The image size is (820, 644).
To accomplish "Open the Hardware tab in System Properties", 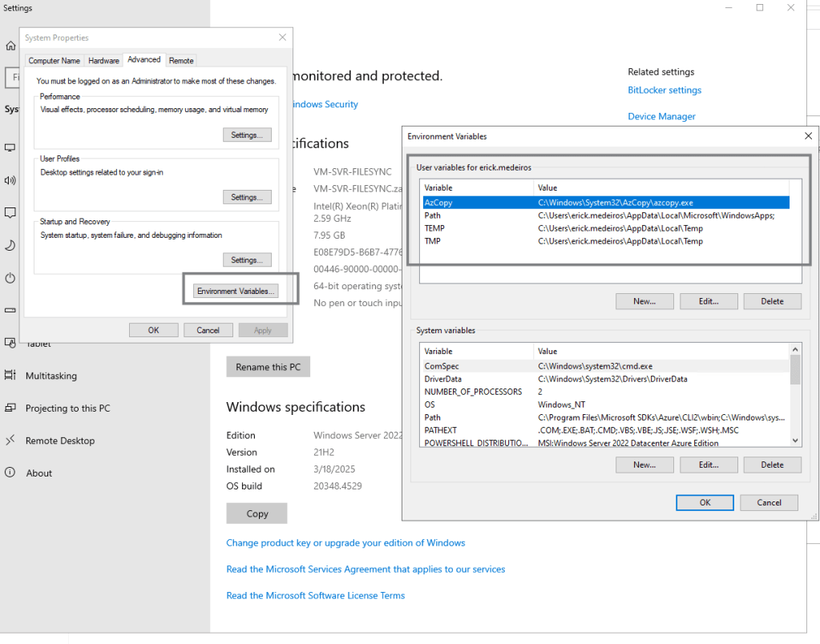I will point(103,61).
